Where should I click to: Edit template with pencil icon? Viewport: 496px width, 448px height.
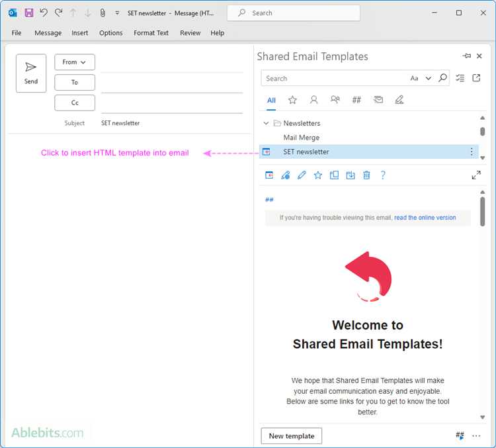[302, 175]
